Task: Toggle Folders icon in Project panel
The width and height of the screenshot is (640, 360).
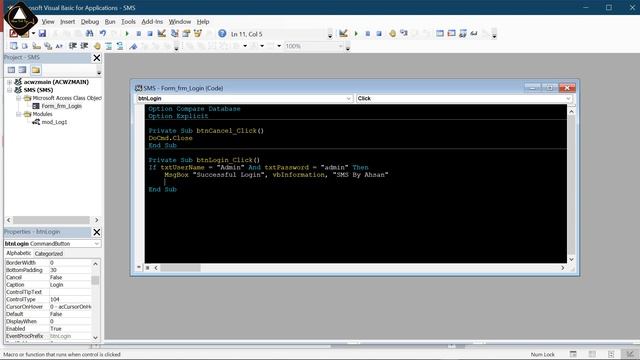Action: pos(36,70)
